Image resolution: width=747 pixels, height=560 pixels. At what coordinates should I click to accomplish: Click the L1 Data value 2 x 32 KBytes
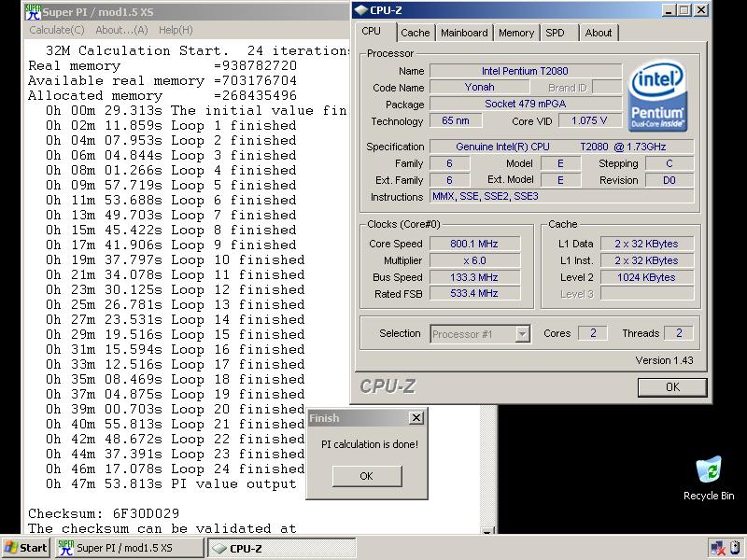tap(646, 244)
